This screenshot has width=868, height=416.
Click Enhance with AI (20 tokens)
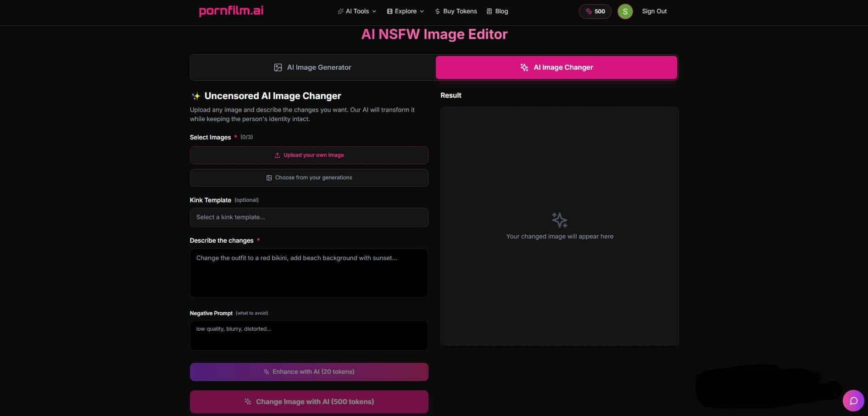(x=309, y=372)
